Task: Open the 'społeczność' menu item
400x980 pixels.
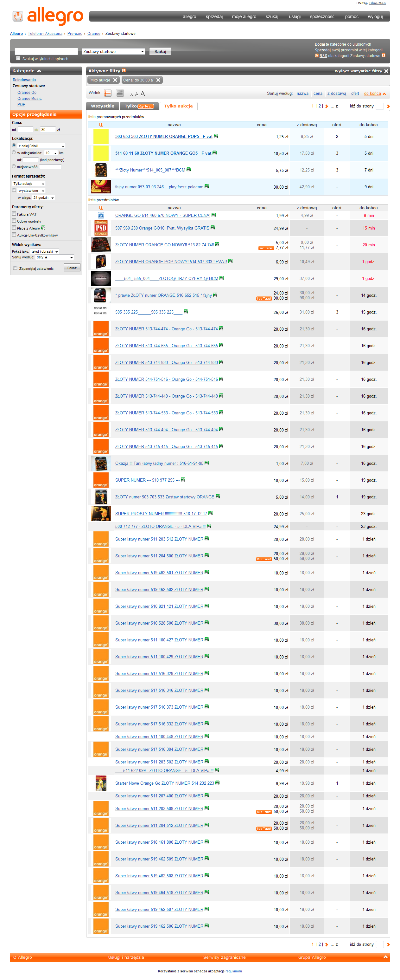Action: click(322, 17)
